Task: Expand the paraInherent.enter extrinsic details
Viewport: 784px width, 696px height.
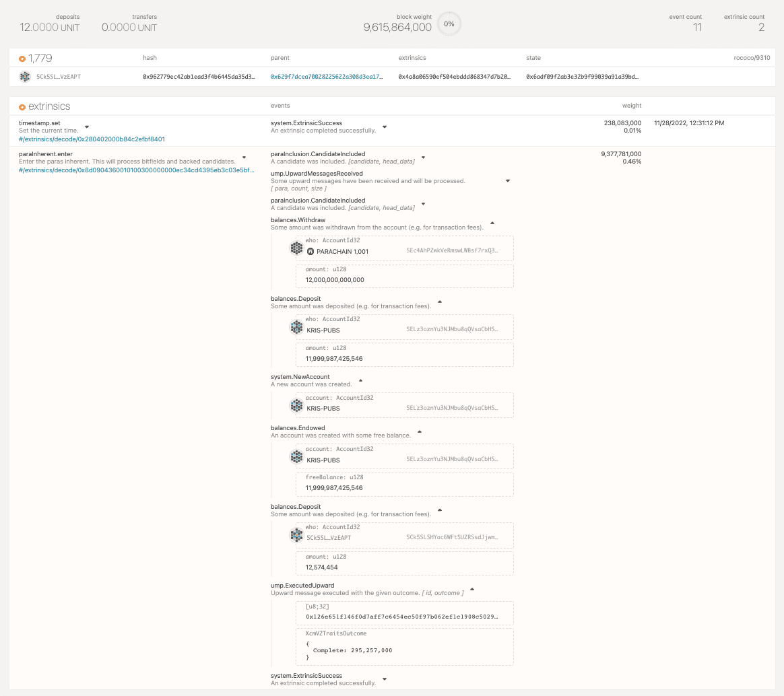Action: click(244, 158)
